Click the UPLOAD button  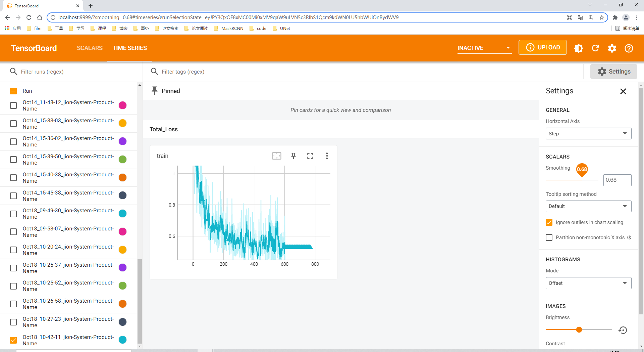[x=542, y=47]
